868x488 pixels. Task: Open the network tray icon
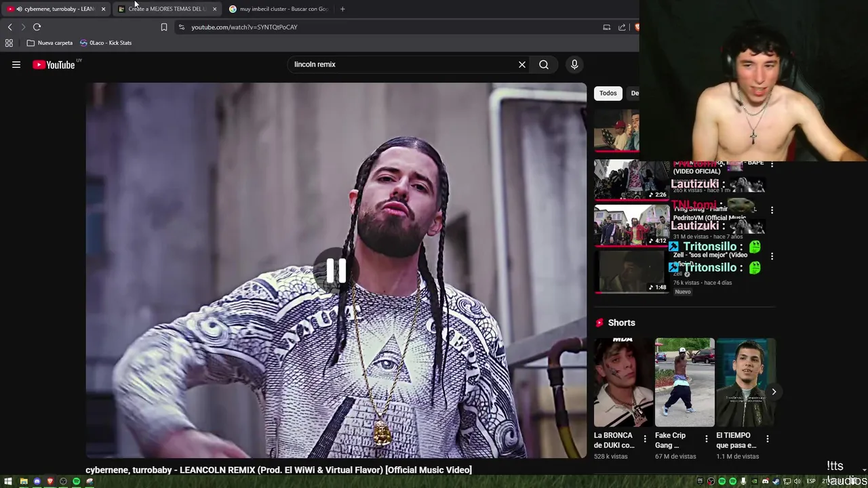click(787, 481)
